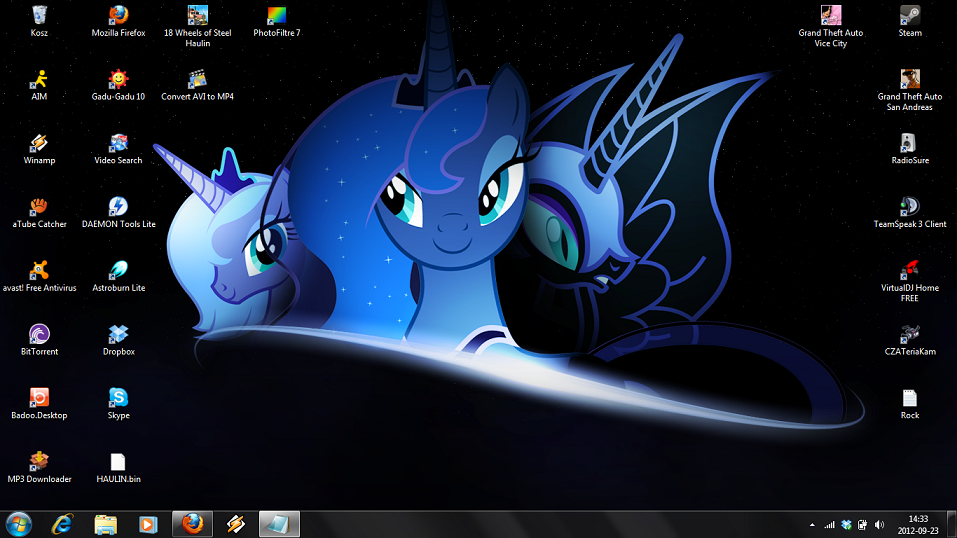957x538 pixels.
Task: Switch to Firefox window in taskbar
Action: click(192, 523)
